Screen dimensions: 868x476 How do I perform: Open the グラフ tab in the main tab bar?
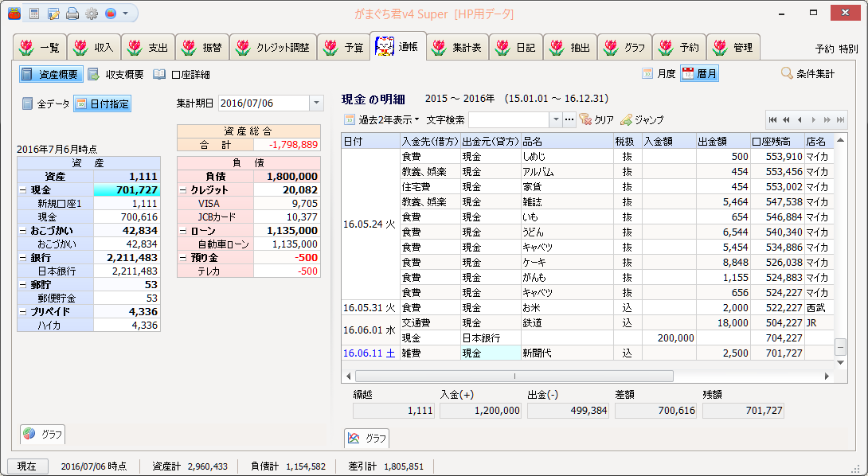[x=624, y=47]
